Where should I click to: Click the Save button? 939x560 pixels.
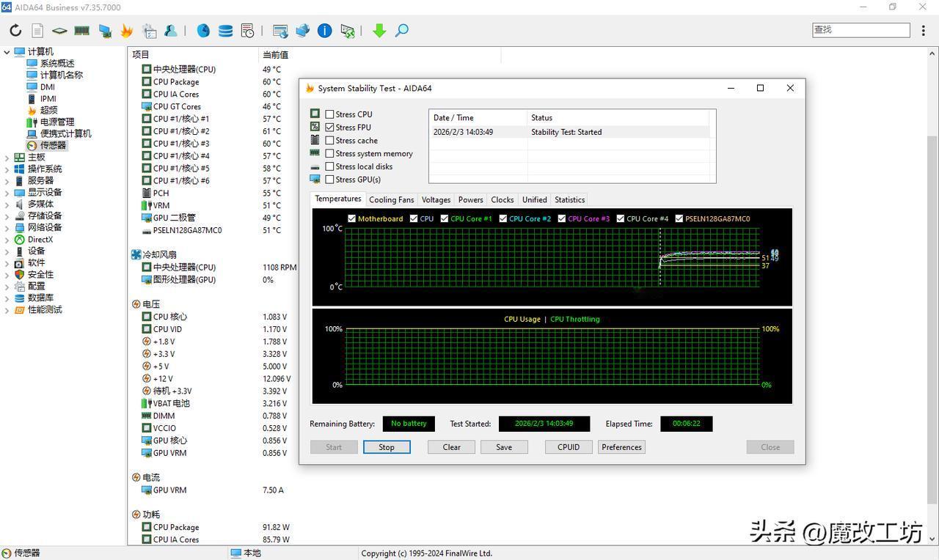coord(504,447)
